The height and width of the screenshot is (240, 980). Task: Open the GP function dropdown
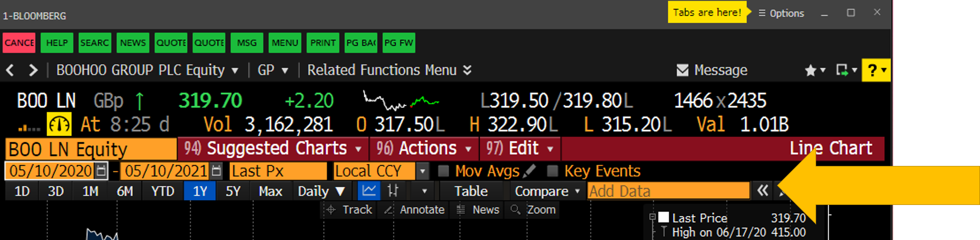coord(273,70)
